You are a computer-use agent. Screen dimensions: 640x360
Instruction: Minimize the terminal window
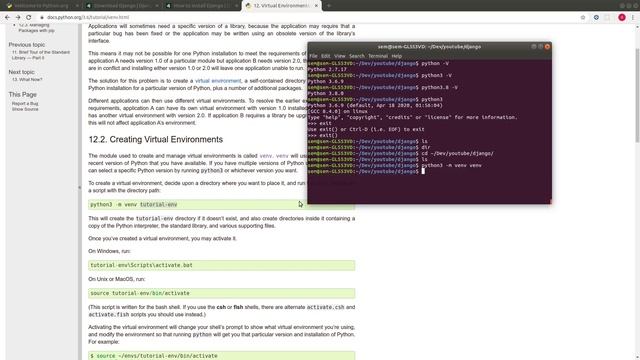point(533,47)
